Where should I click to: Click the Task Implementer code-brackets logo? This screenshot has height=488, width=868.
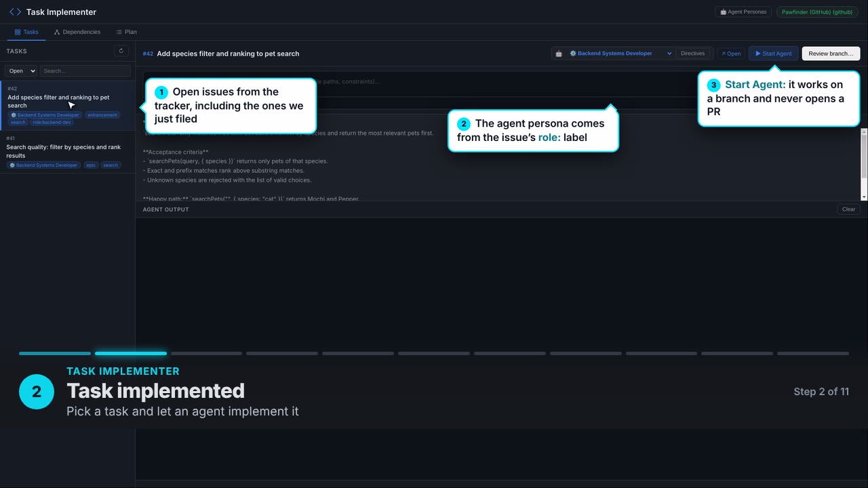click(x=15, y=12)
